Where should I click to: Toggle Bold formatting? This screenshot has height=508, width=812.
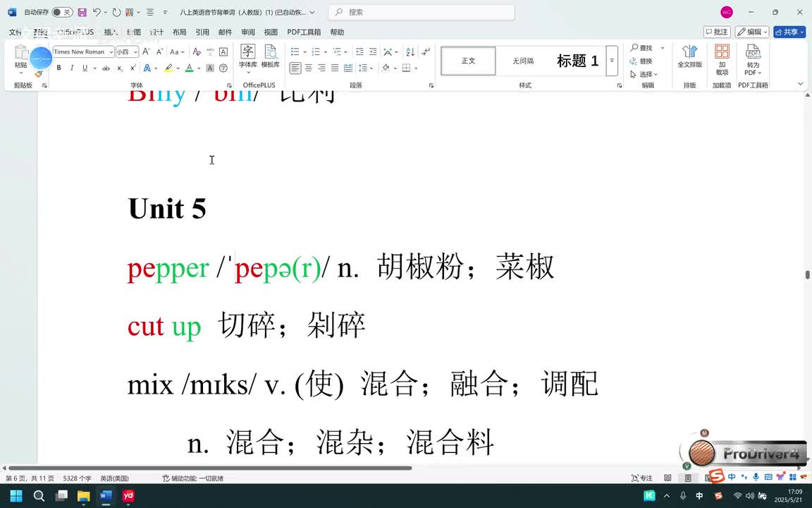(59, 68)
